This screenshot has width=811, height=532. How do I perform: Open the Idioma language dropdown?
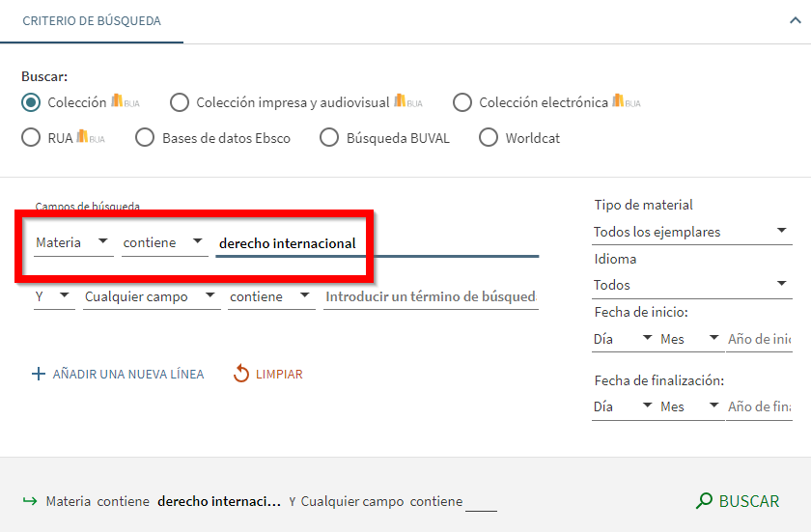(691, 285)
